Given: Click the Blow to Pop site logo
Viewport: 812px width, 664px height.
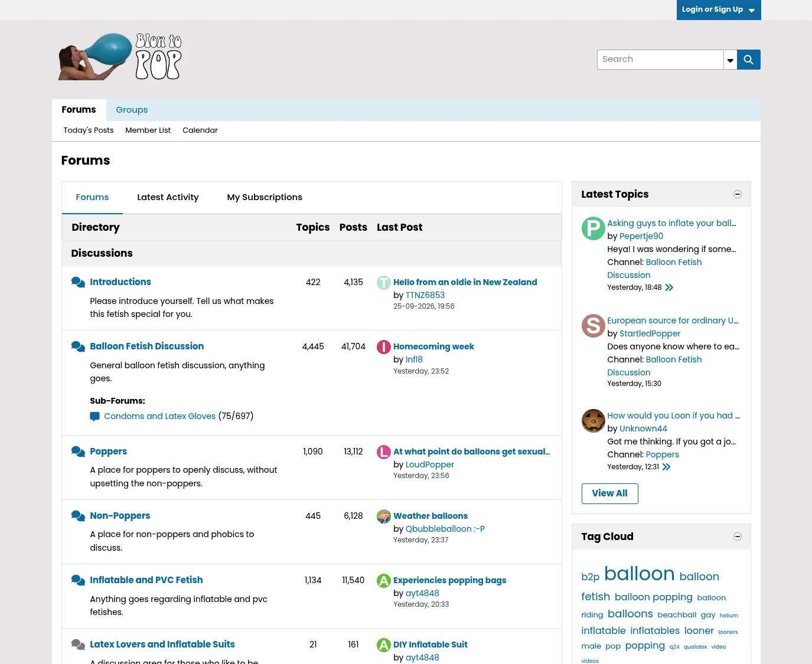Looking at the screenshot, I should [x=120, y=57].
